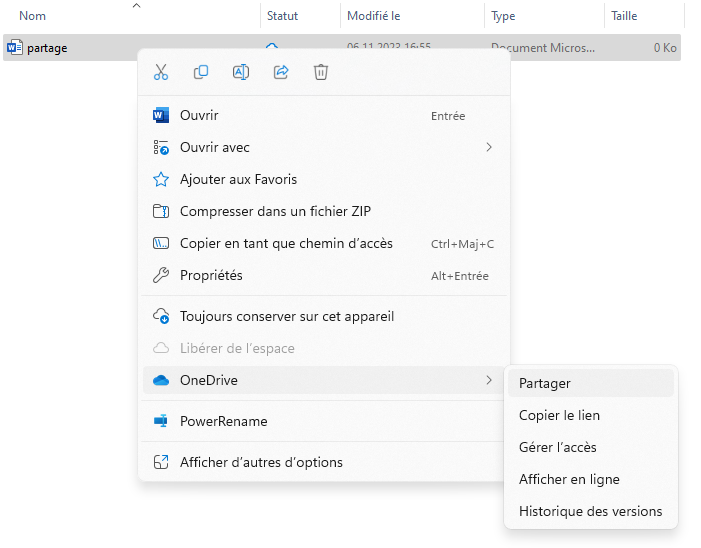
Task: Sort files by the Nom column header
Action: click(33, 16)
